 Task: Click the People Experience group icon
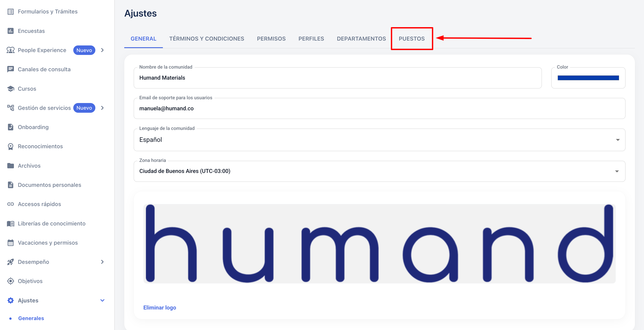click(11, 50)
